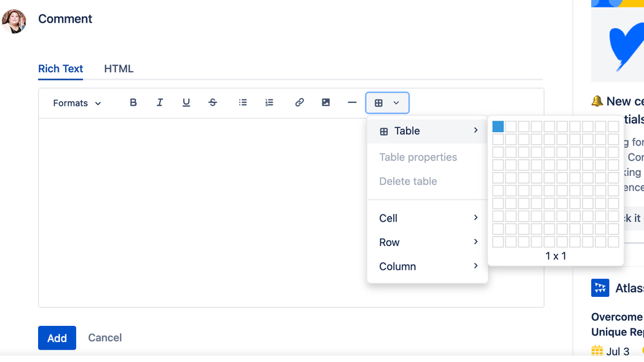Toggle underline formatting
644x362 pixels.
pyautogui.click(x=186, y=102)
